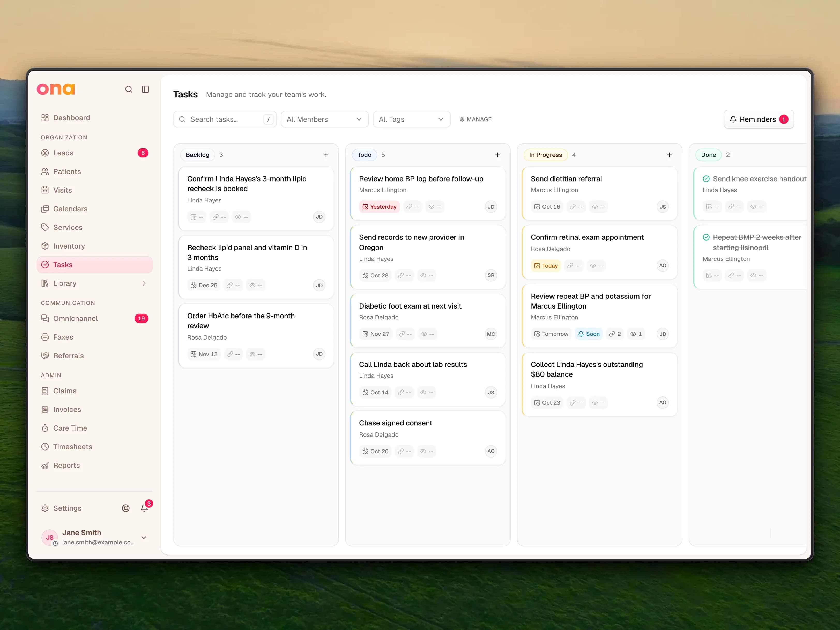Add a task to In Progress column
The width and height of the screenshot is (840, 630).
[x=669, y=155]
